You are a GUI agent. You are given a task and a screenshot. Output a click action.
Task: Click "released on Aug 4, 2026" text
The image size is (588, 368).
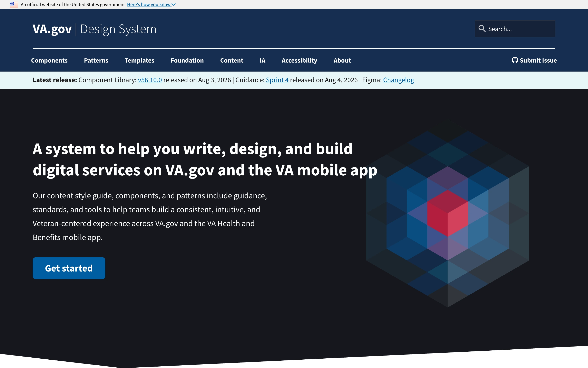(x=324, y=80)
